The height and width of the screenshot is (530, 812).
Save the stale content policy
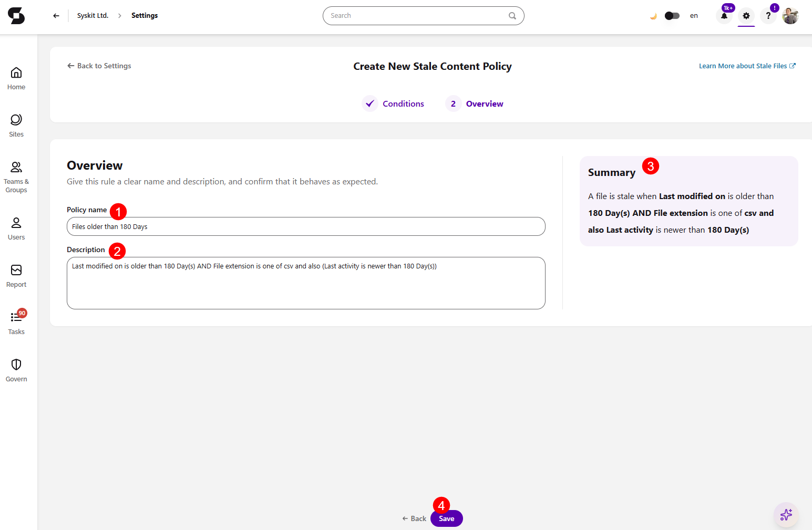coord(447,518)
